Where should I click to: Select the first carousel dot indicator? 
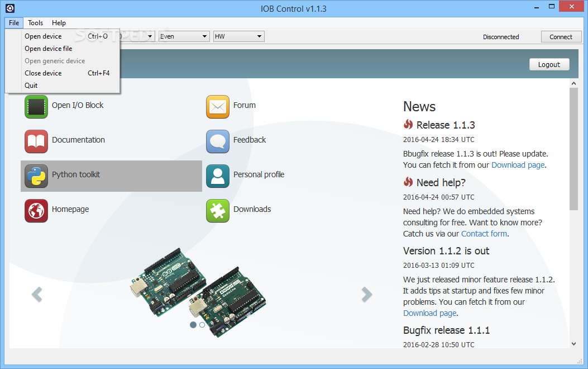pos(193,325)
